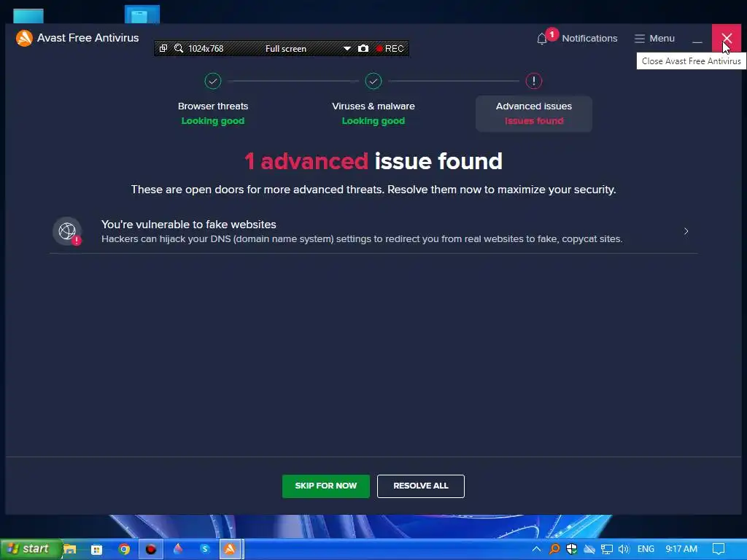Open "You're vulnerable to fake websites" item
The height and width of the screenshot is (560, 747).
point(373,231)
